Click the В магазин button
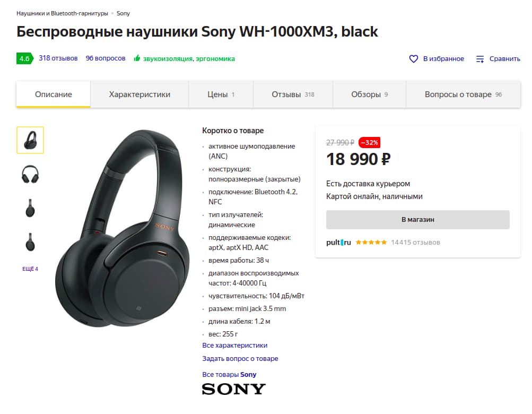Screen dimensions: 532x414 pos(417,219)
